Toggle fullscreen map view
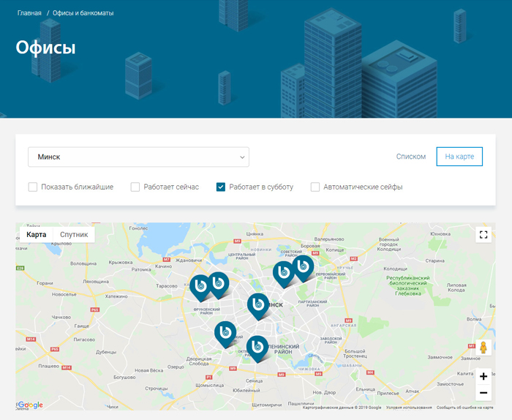Image resolution: width=512 pixels, height=420 pixels. tap(483, 235)
